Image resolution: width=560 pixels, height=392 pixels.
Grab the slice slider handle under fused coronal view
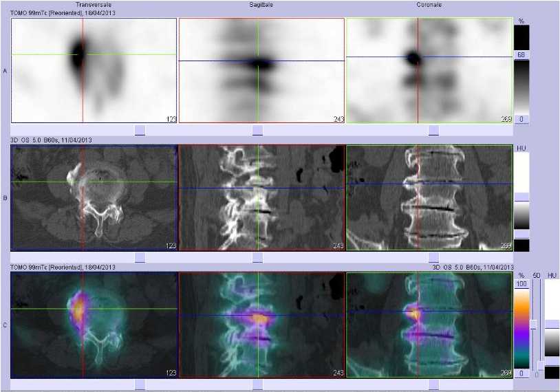433,384
